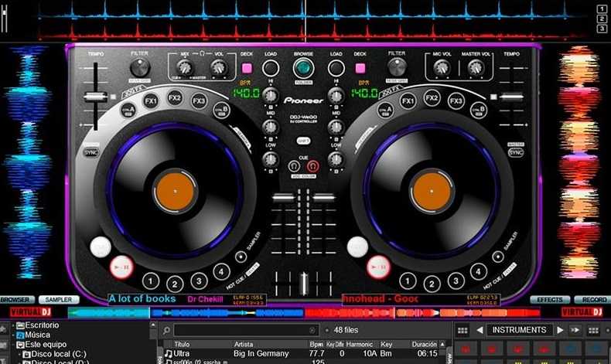
Task: Sort tracks by the Duración column
Action: coord(425,344)
